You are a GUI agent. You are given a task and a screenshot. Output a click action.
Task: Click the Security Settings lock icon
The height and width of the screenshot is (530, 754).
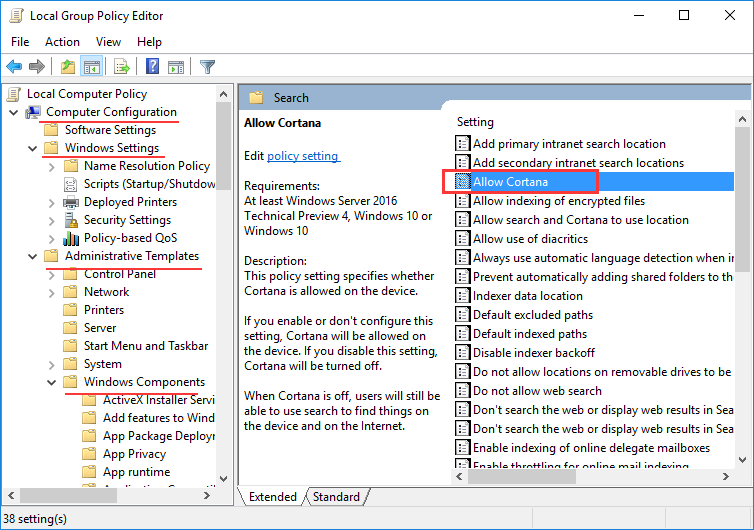pyautogui.click(x=71, y=220)
